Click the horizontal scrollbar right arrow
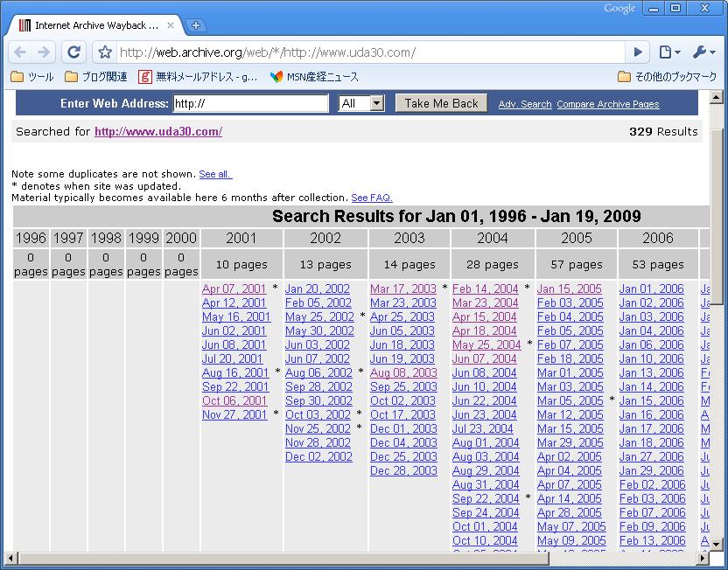The height and width of the screenshot is (570, 728). [703, 559]
